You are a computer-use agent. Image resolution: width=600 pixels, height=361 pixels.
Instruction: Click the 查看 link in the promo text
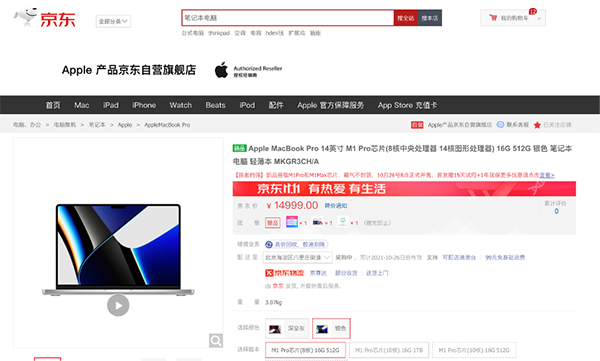547,175
